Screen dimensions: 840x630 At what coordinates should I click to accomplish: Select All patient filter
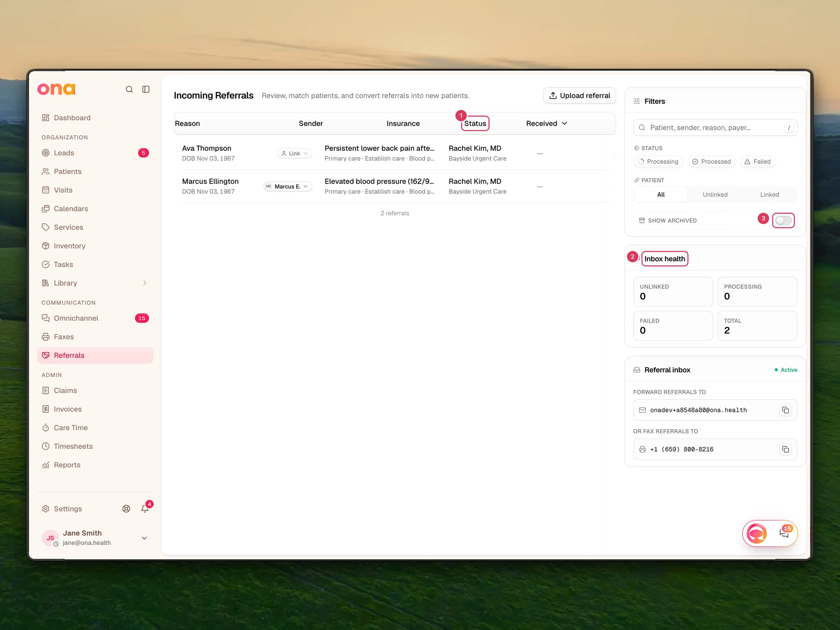(x=661, y=195)
